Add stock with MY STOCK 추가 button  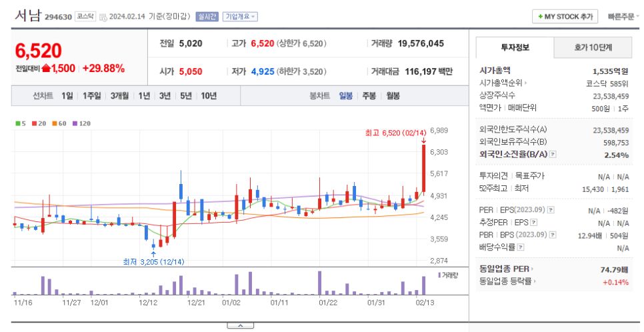pyautogui.click(x=564, y=16)
